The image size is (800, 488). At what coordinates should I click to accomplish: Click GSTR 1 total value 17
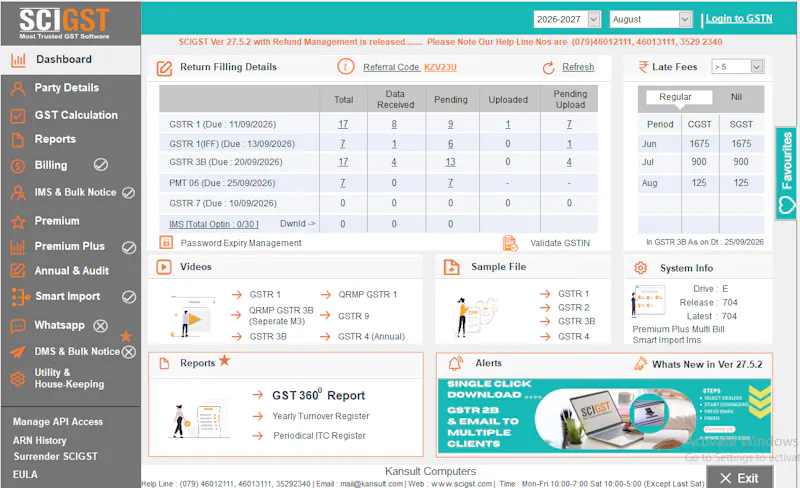pyautogui.click(x=343, y=124)
